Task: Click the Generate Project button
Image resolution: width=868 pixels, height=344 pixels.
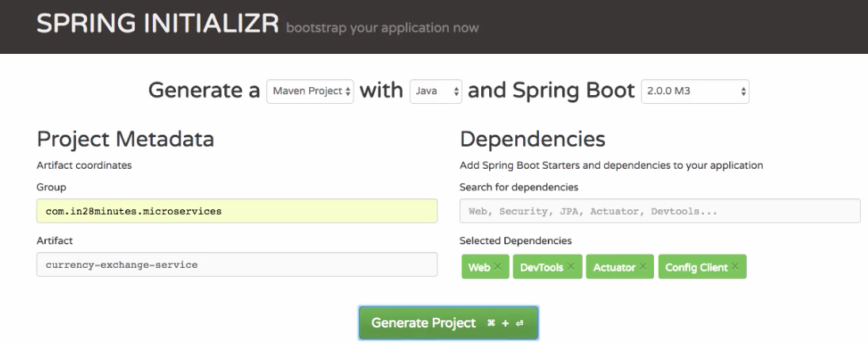Action: tap(449, 323)
